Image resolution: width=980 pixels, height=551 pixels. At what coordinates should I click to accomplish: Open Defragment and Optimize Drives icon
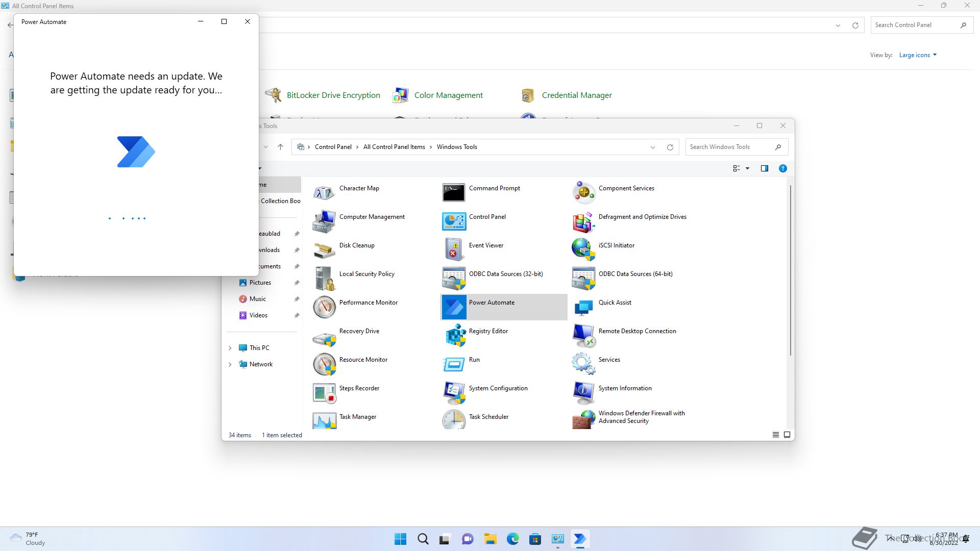coord(583,221)
